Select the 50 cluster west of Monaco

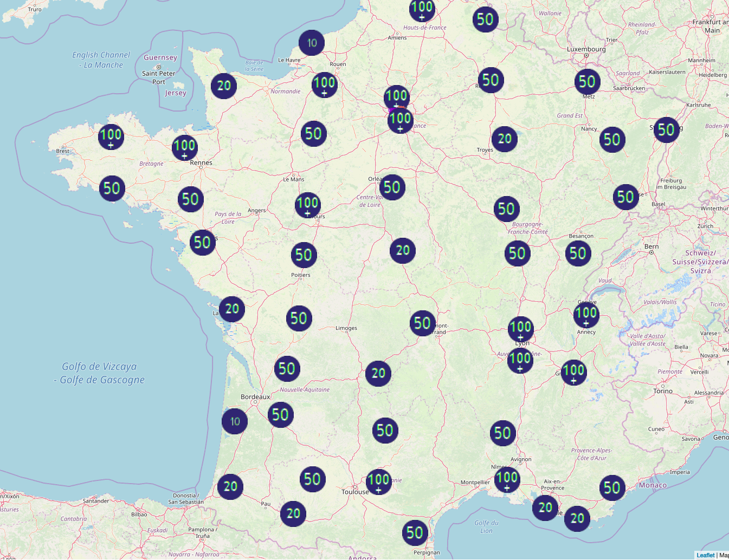[x=612, y=487]
